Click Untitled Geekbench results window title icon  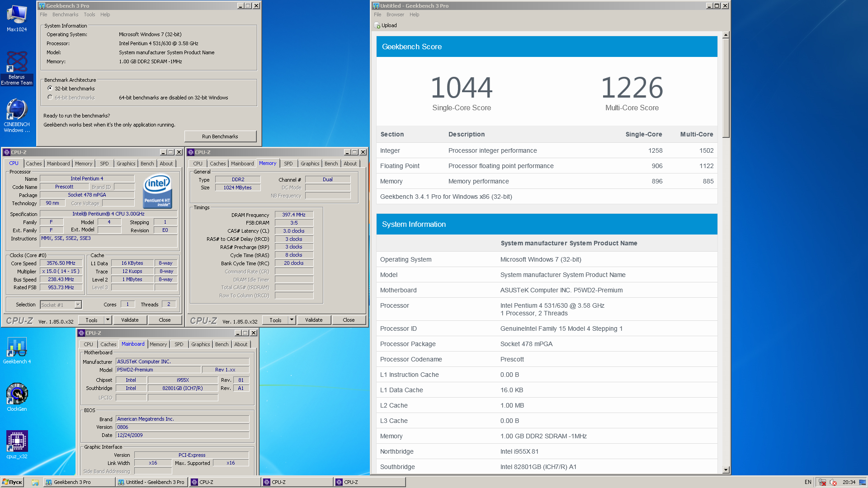click(376, 6)
